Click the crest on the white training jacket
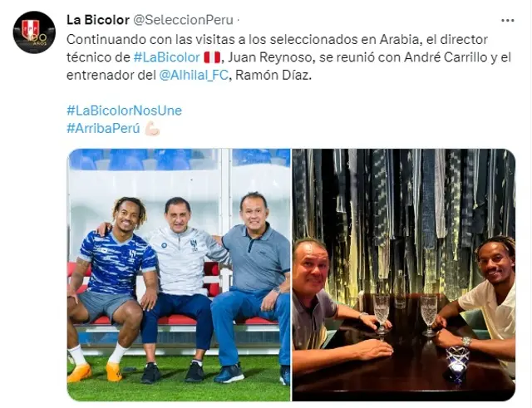The image size is (532, 408). (194, 243)
